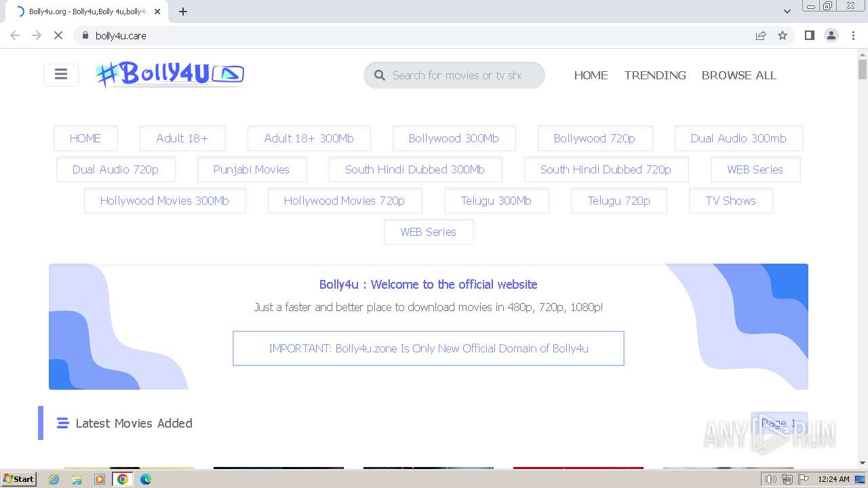Click the page vertical scrollbar thumb
The image size is (868, 488).
coord(863,69)
